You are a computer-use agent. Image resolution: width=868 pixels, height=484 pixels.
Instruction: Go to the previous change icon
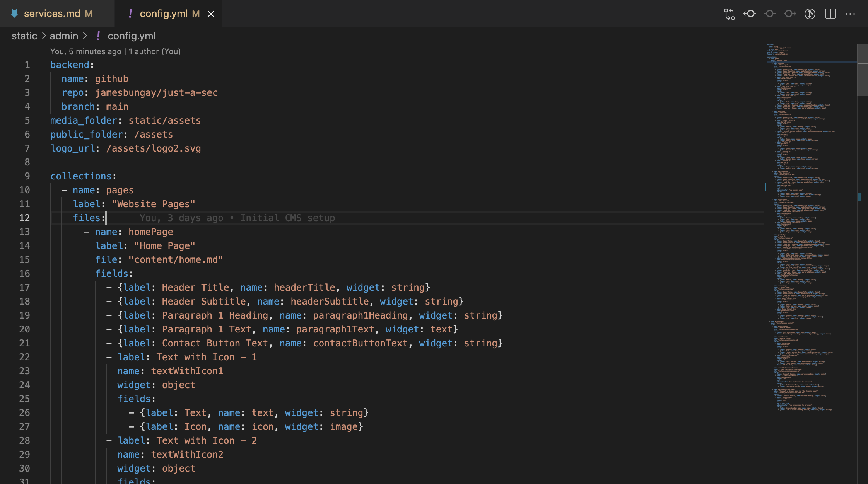point(750,14)
